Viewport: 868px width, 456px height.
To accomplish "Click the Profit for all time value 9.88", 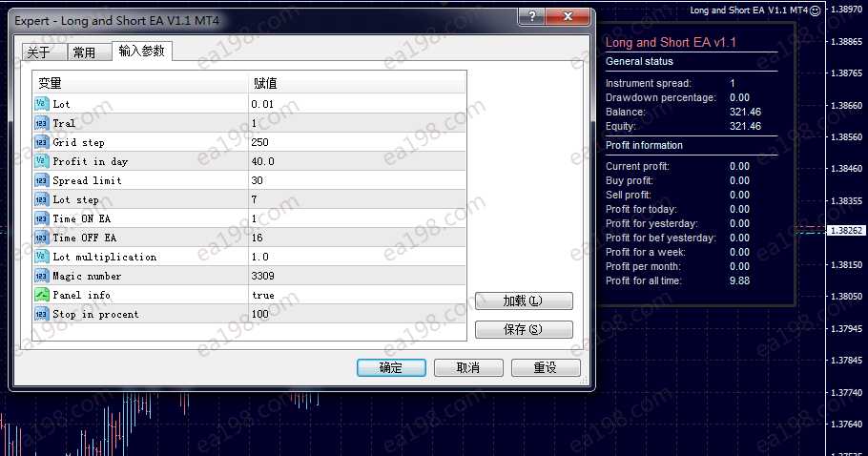I will pyautogui.click(x=739, y=280).
